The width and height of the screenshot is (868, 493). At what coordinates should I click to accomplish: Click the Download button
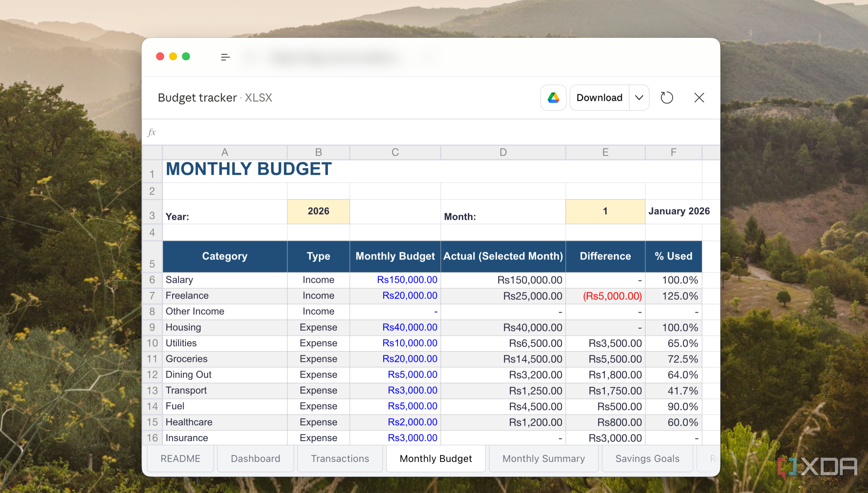(x=600, y=97)
